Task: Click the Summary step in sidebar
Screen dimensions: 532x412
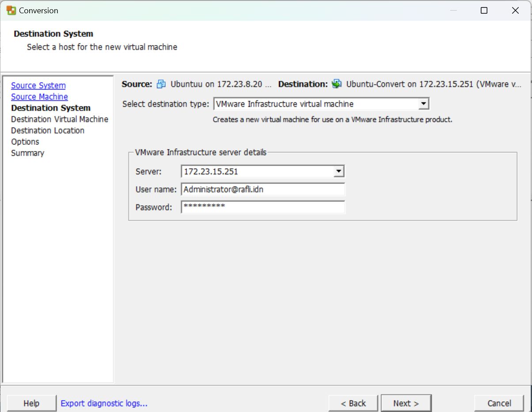Action: [27, 153]
